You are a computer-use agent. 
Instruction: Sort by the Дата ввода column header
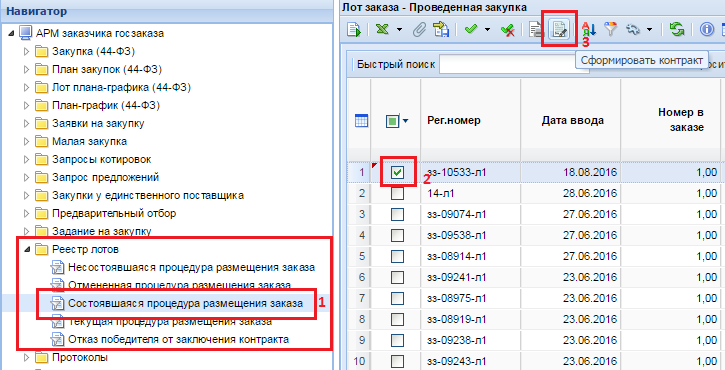pyautogui.click(x=572, y=121)
